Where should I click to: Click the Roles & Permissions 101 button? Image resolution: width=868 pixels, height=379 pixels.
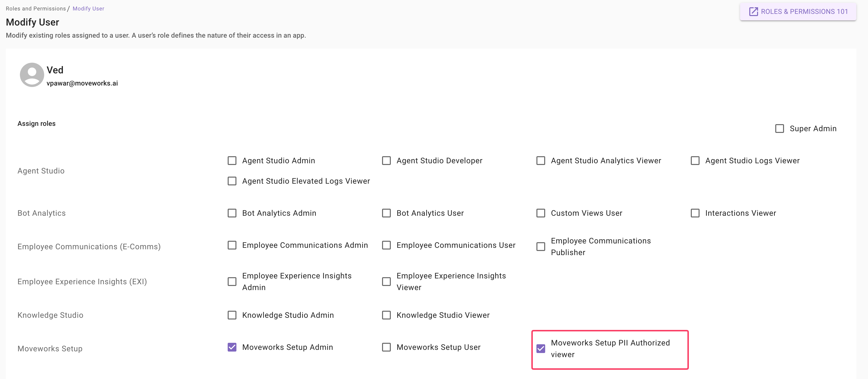(798, 11)
